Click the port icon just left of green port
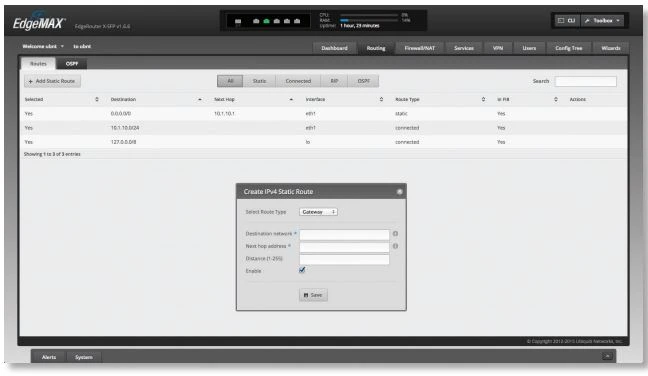This screenshot has height=376, width=648. coord(256,21)
